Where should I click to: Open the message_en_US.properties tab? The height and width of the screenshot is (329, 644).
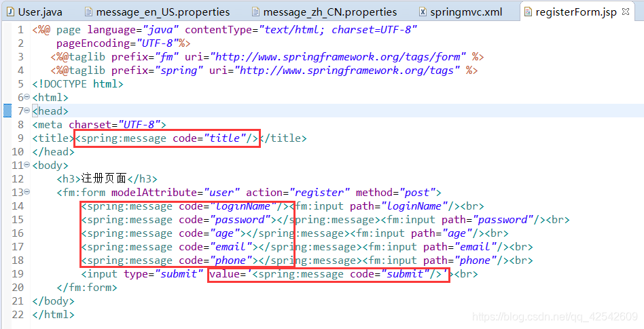click(158, 12)
